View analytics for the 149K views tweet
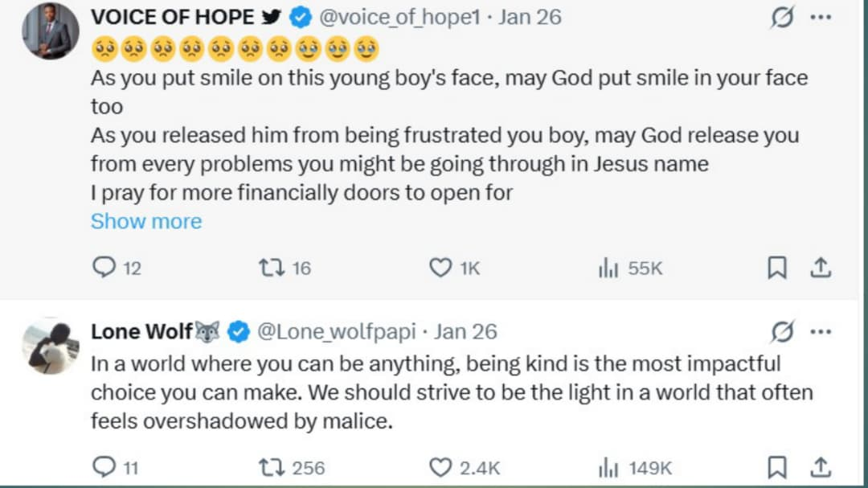The height and width of the screenshot is (488, 868). coord(608,467)
